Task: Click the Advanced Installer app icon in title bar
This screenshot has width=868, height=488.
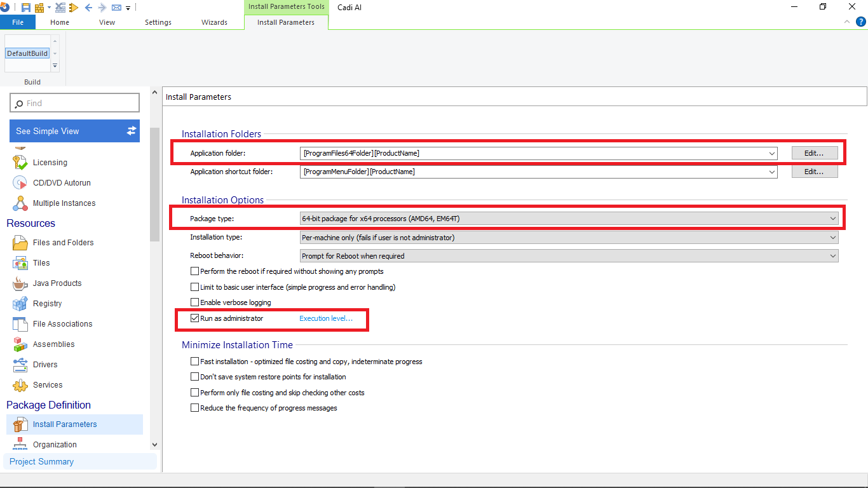Action: pos(4,8)
